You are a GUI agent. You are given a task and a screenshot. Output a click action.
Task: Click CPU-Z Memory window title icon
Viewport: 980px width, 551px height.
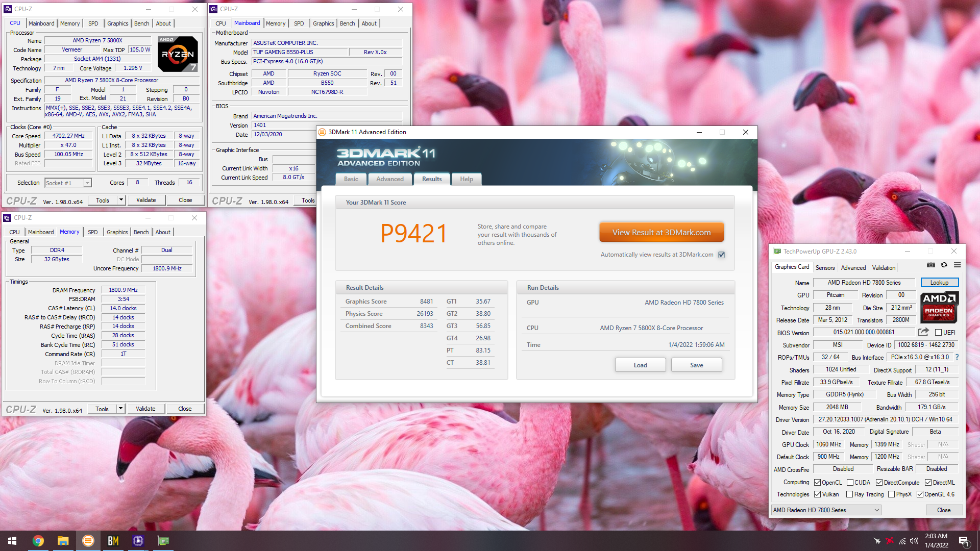tap(7, 218)
